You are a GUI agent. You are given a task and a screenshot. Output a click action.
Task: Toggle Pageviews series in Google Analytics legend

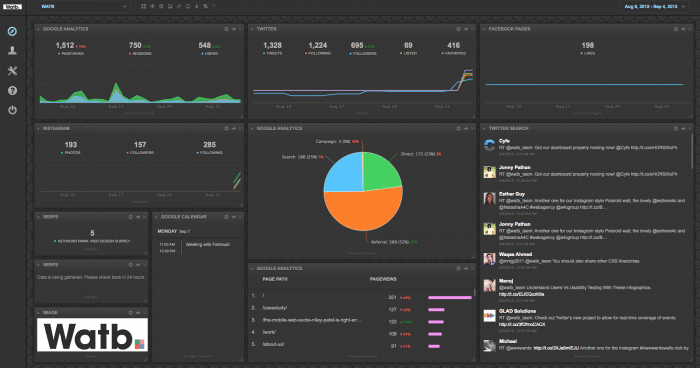(71, 54)
